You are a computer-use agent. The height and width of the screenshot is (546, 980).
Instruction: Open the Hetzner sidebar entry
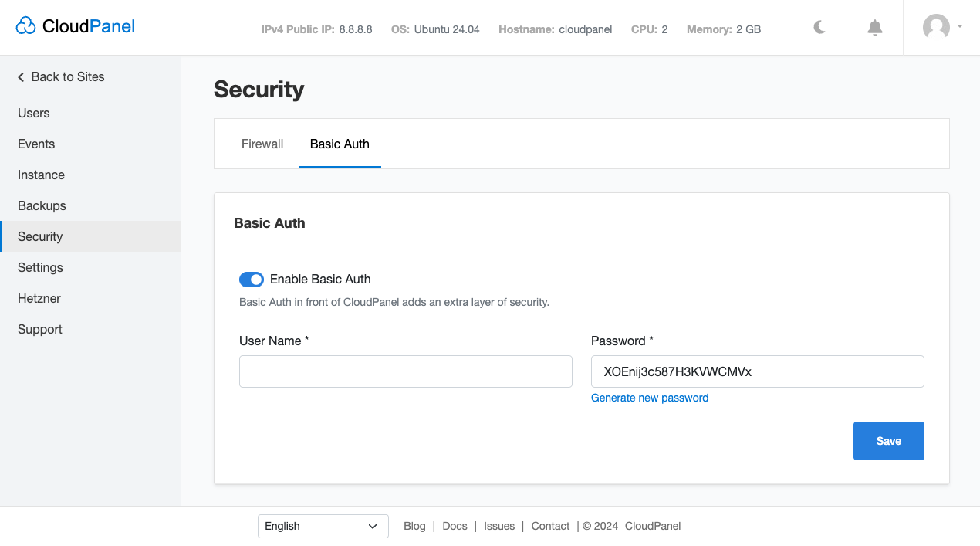(39, 298)
